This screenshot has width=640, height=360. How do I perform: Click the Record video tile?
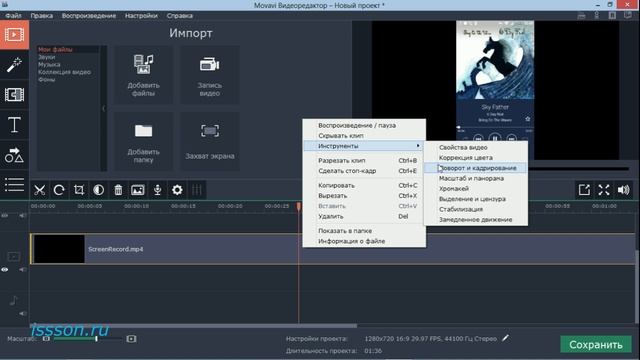coord(210,75)
